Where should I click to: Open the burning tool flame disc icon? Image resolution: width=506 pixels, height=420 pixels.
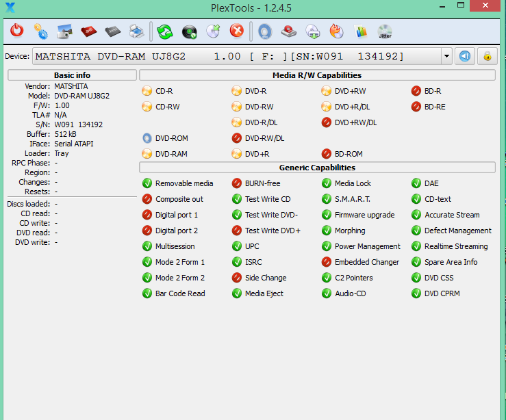[336, 31]
